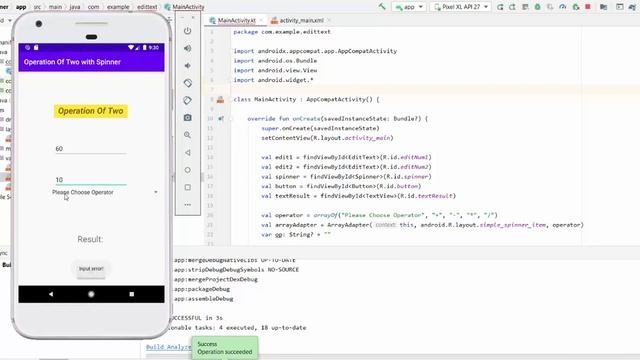Click the edittext breadcrumb item
640x360 pixels.
coord(147,7)
